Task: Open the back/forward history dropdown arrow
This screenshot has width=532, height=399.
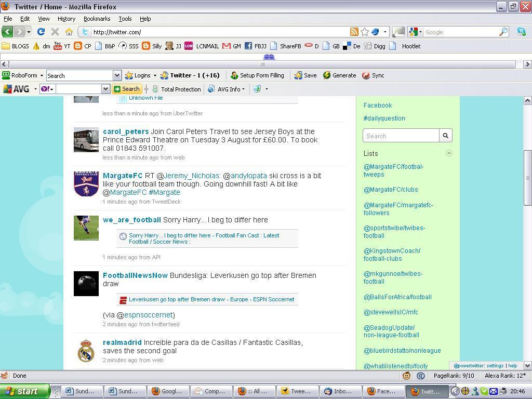Action: click(29, 32)
